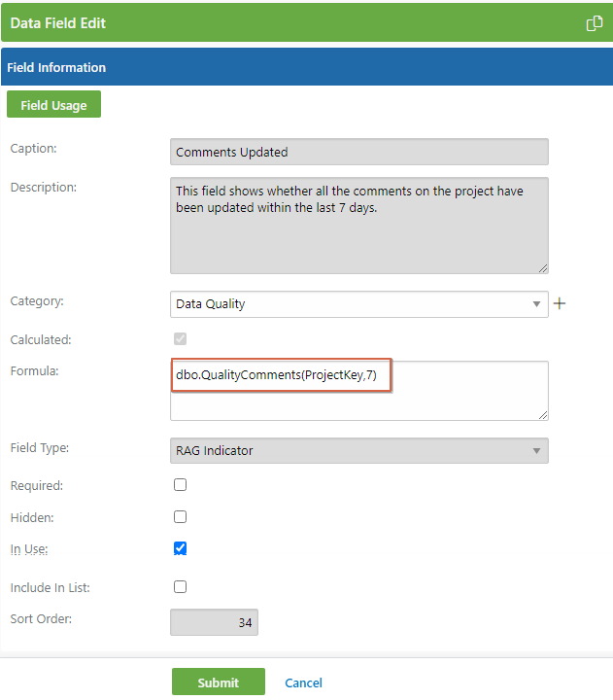Tick the Include In List checkbox
This screenshot has height=700, width=613.
[x=181, y=586]
